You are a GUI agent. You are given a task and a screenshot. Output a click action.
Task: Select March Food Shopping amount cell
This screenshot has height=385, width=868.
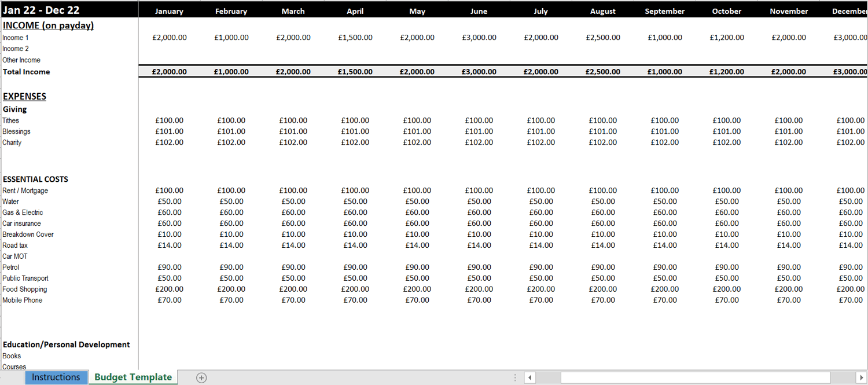tap(293, 289)
